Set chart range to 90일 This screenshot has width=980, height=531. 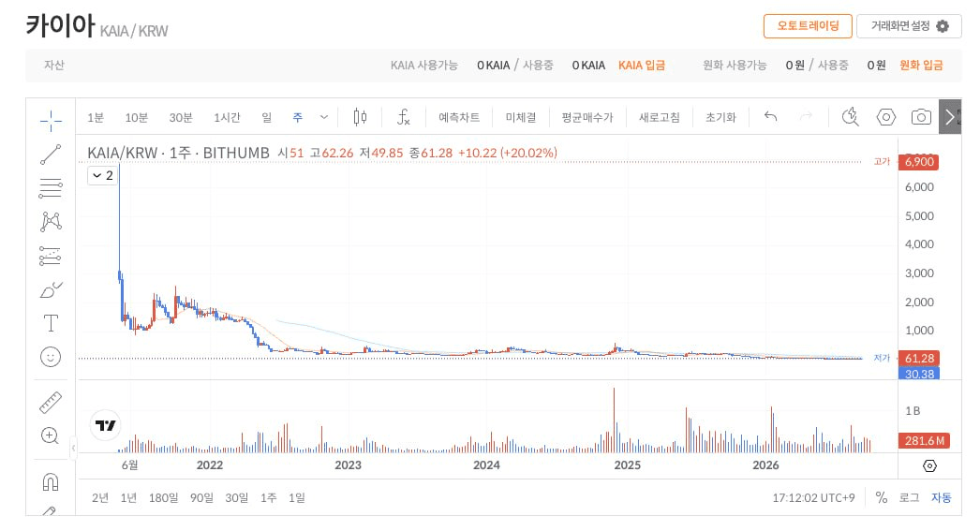[x=201, y=498]
